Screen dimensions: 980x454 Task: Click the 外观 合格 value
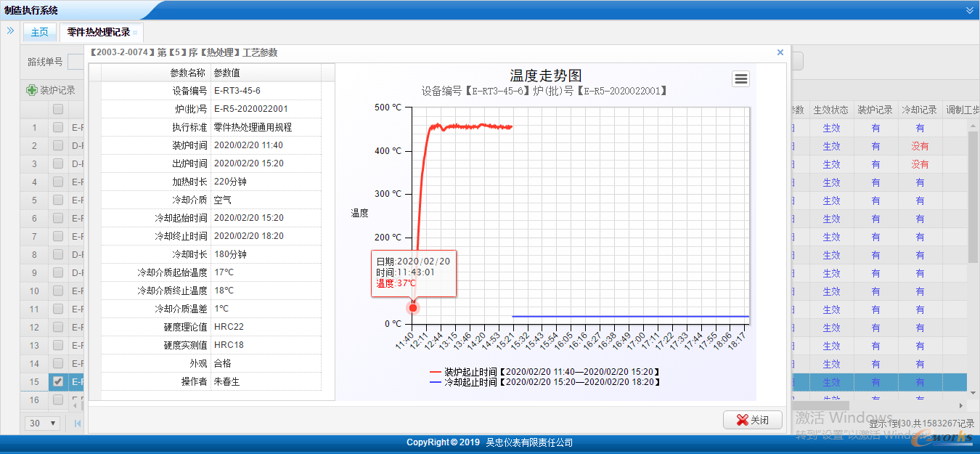[223, 363]
